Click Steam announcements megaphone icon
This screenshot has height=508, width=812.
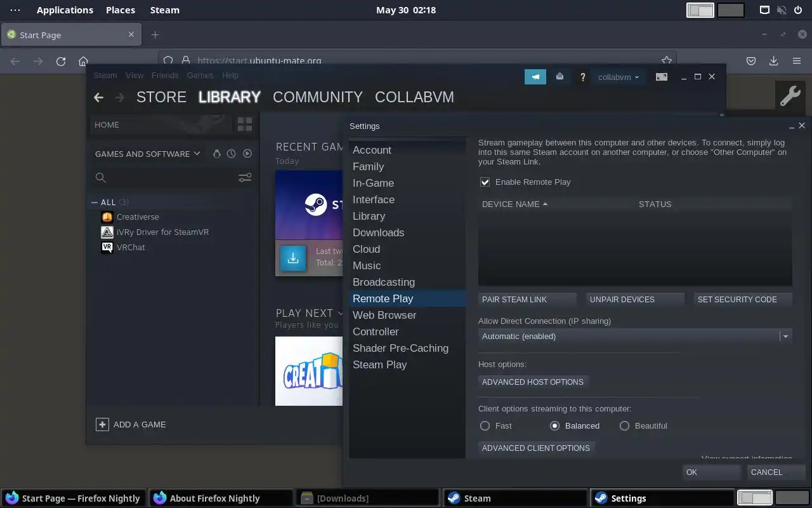click(535, 77)
